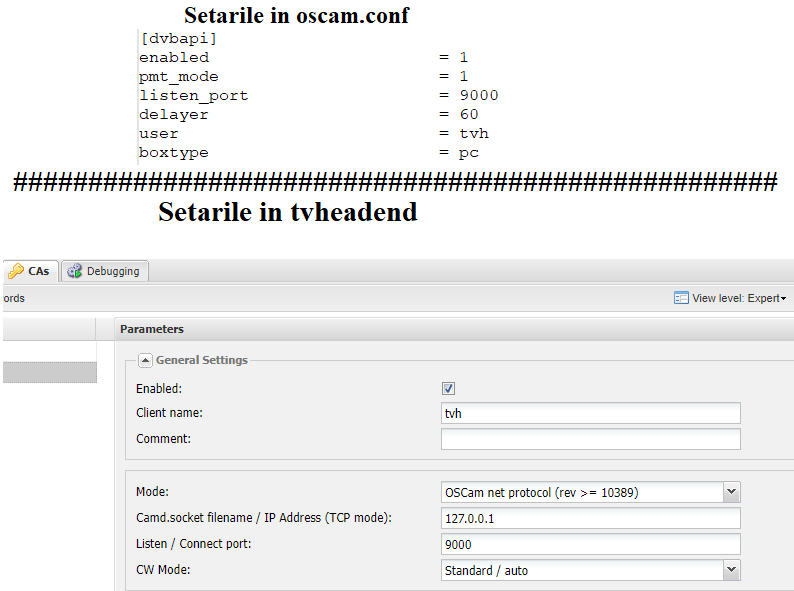Image resolution: width=794 pixels, height=591 pixels.
Task: Open the CW Mode dropdown arrow
Action: click(x=731, y=570)
